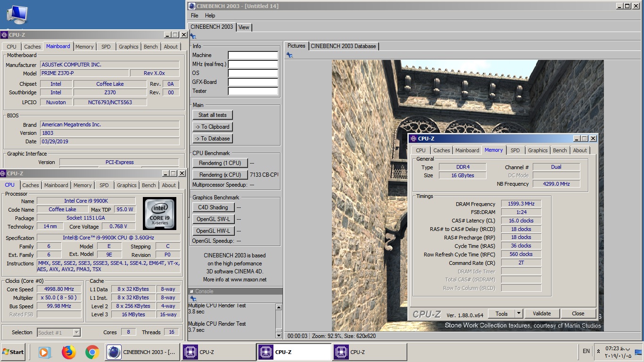Click the Intel Core i9 logo

click(x=159, y=214)
